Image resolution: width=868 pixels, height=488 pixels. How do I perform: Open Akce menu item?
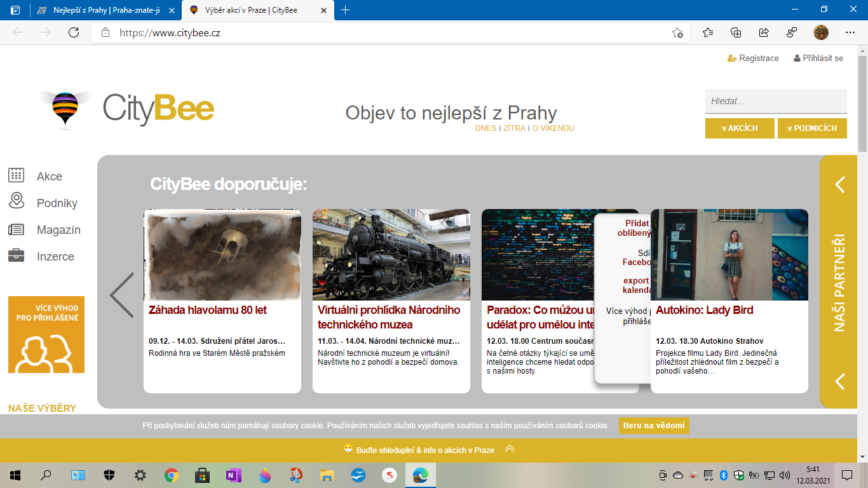point(50,177)
